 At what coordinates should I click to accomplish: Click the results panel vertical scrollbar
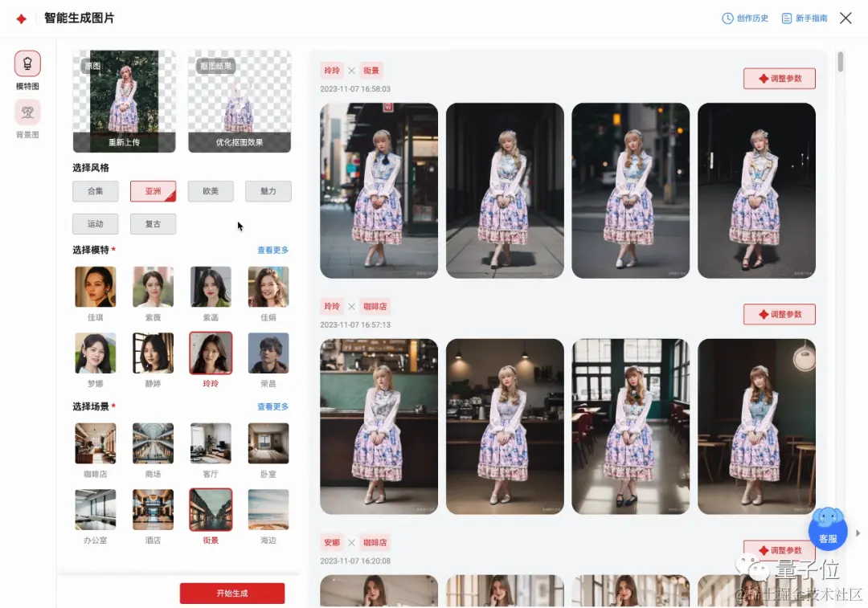[x=841, y=61]
